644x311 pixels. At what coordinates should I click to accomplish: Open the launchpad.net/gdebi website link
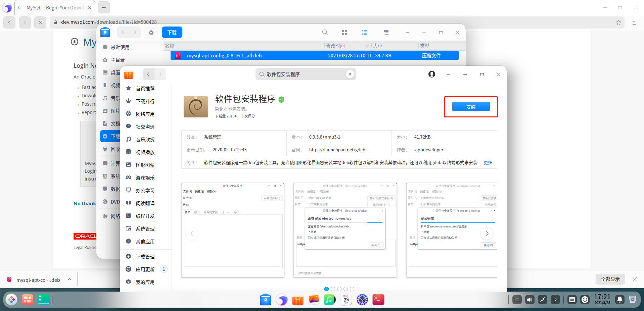pos(337,150)
